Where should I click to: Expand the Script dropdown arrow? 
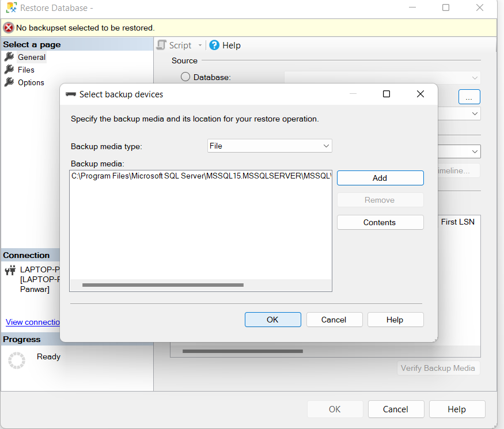click(200, 45)
